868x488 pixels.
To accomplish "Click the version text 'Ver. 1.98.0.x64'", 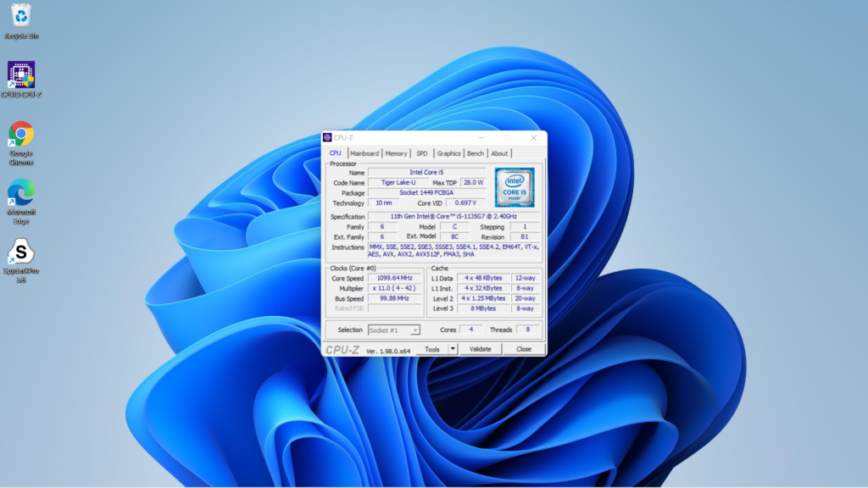I will (x=388, y=352).
